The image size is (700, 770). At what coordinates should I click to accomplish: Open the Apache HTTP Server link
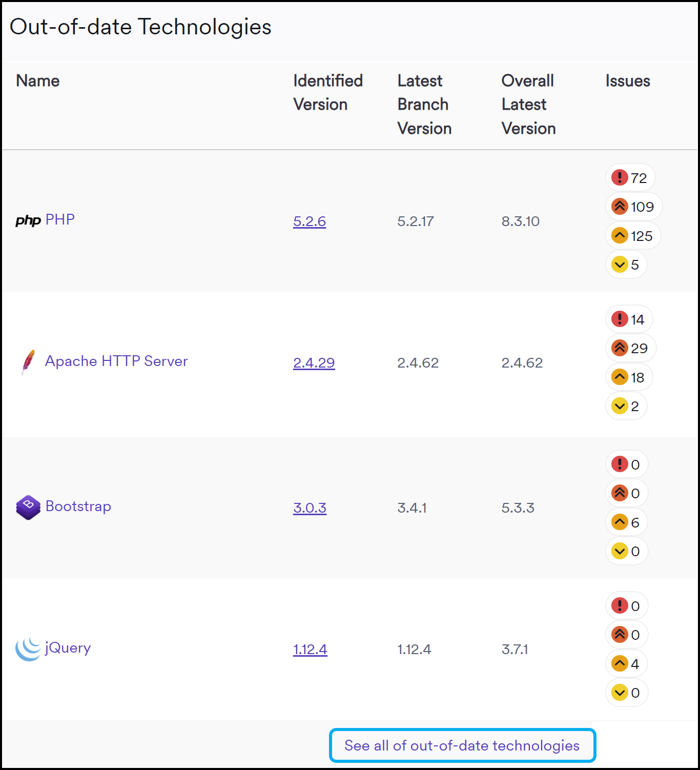click(x=116, y=361)
